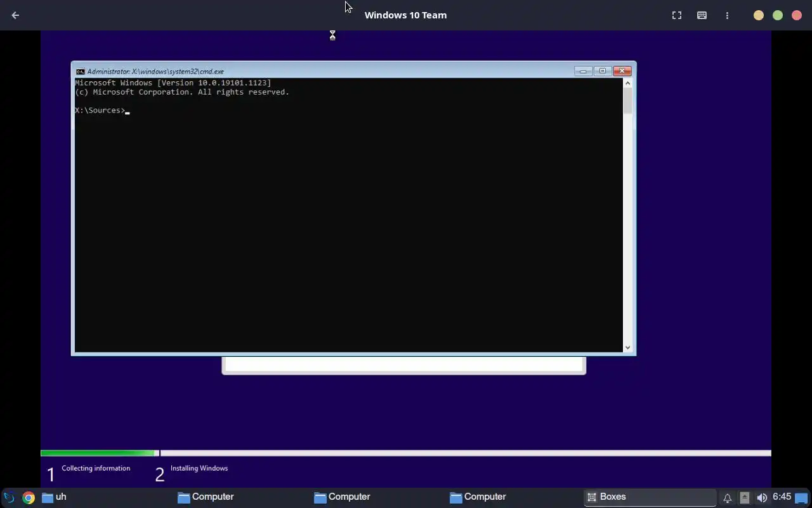Click the show desktop icon
This screenshot has width=812, height=508.
pyautogui.click(x=801, y=498)
